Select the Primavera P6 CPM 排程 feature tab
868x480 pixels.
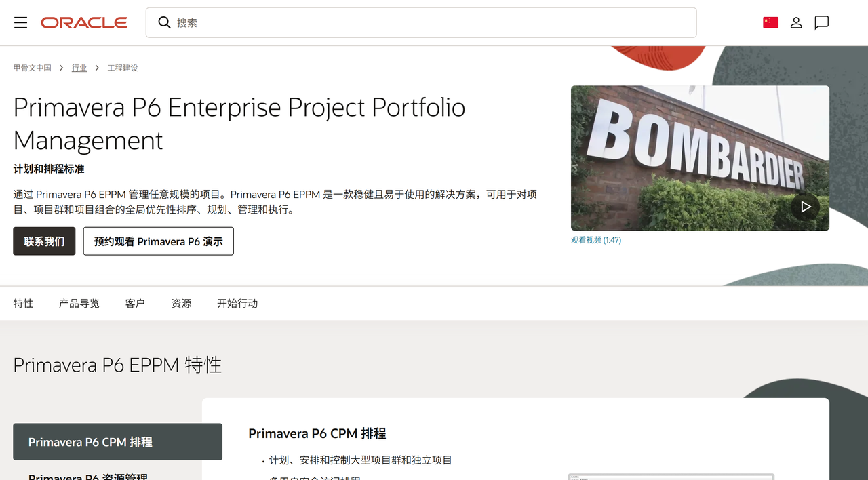pos(118,442)
